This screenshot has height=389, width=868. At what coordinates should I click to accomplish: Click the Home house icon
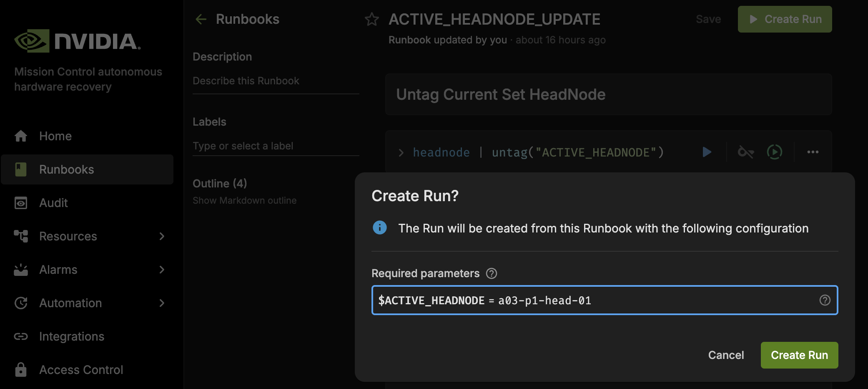[21, 136]
